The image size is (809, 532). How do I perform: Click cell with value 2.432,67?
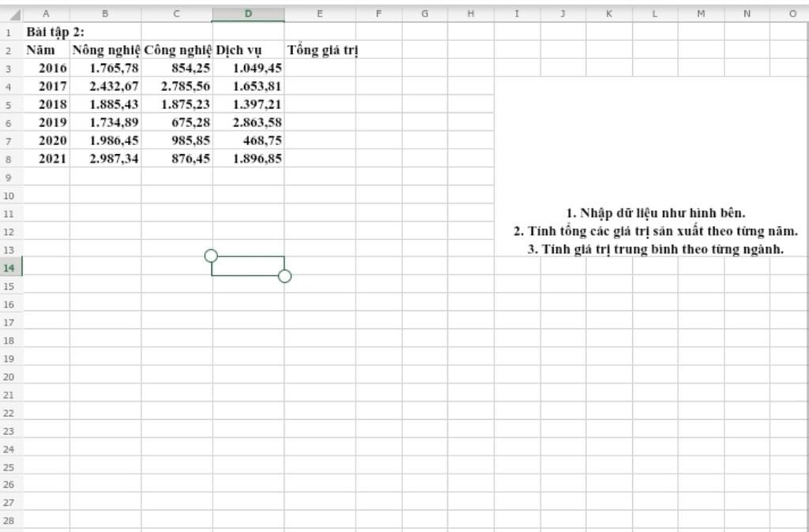(x=105, y=86)
